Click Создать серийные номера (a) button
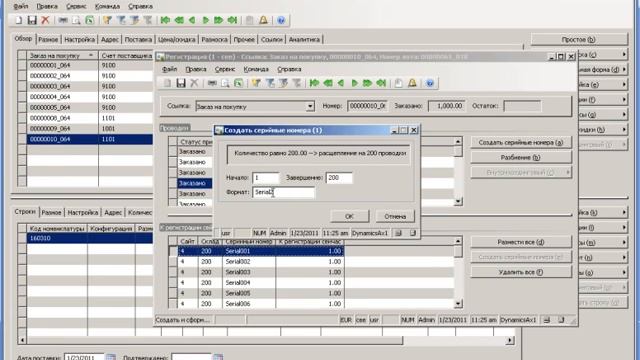Viewport: 640px width, 360px height. (521, 142)
